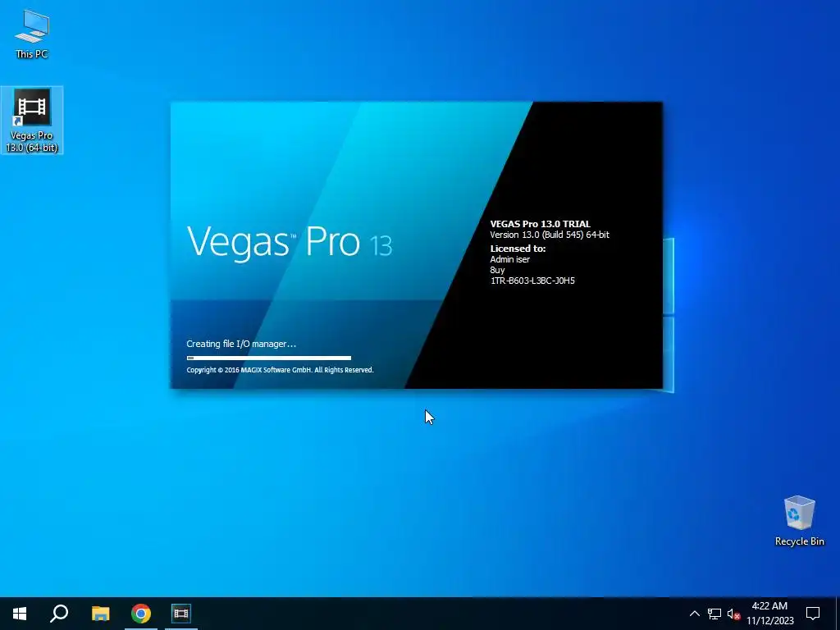Open the Action Center notifications icon
Viewport: 840px width, 630px height.
[813, 614]
